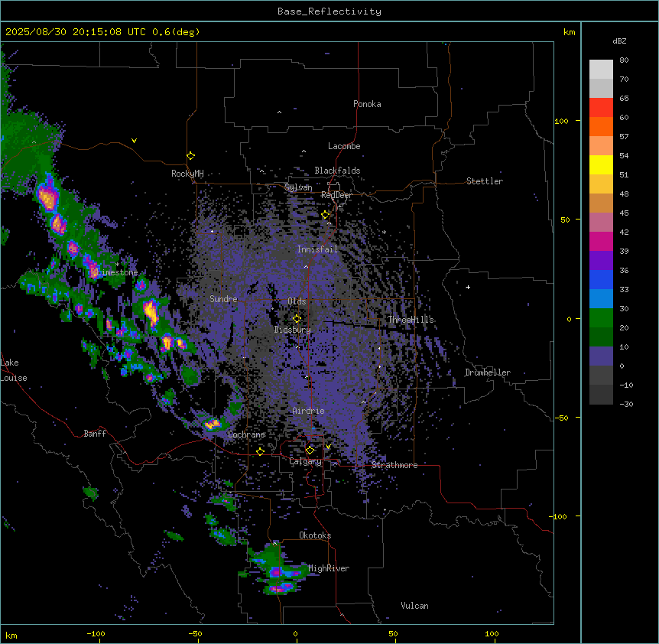
Task: Select the 36–39 dBZ purple legend swatch
Action: (601, 260)
